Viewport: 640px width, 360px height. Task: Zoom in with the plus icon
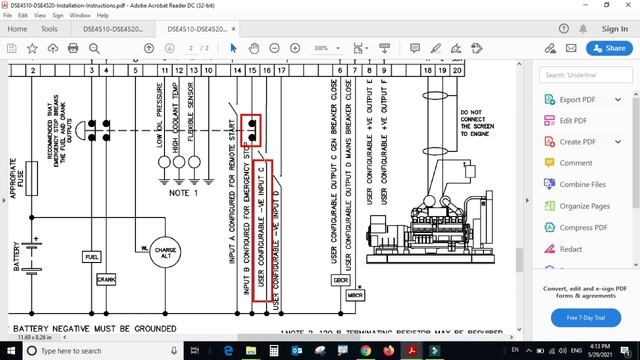[x=295, y=48]
